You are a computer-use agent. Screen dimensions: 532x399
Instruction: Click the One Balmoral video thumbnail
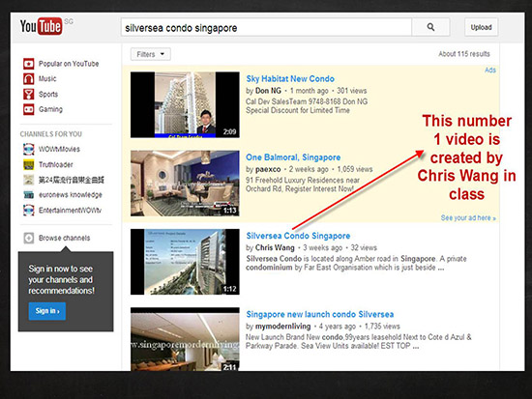185,184
